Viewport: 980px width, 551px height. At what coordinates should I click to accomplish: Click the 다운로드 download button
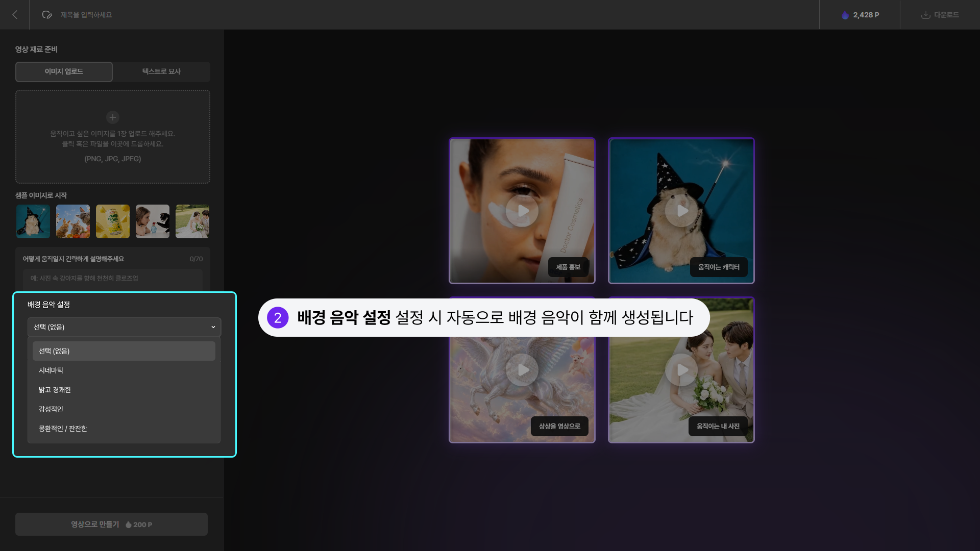[940, 15]
